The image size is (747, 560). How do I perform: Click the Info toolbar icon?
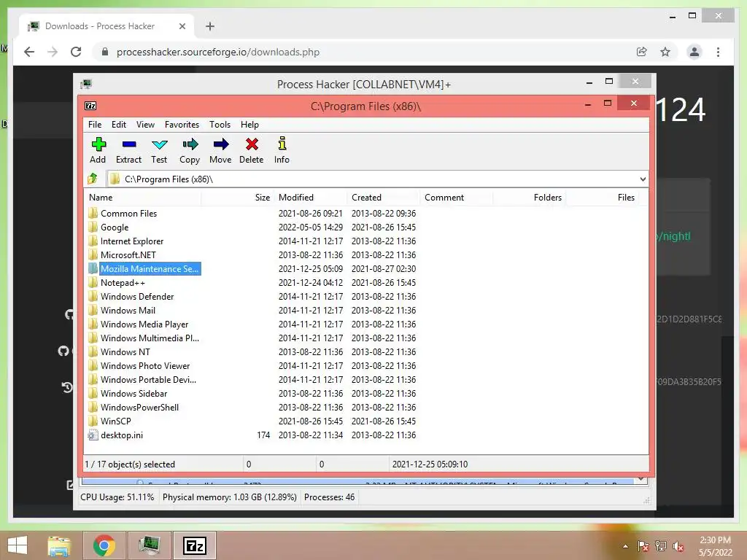282,144
